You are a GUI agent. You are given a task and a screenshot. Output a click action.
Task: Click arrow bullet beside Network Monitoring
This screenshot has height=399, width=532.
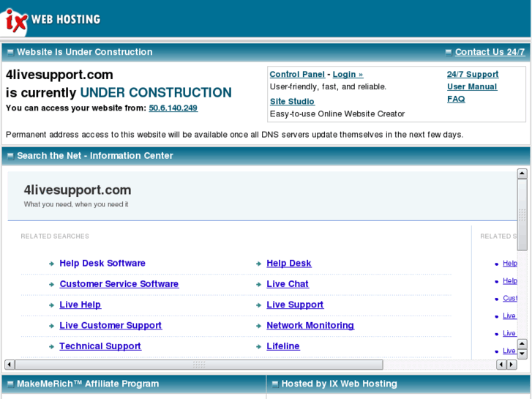[258, 326]
